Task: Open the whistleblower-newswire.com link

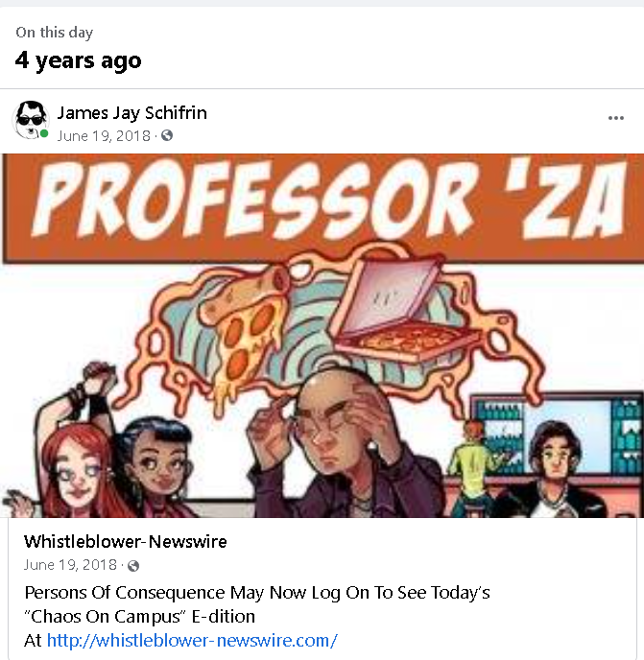Action: pyautogui.click(x=192, y=640)
